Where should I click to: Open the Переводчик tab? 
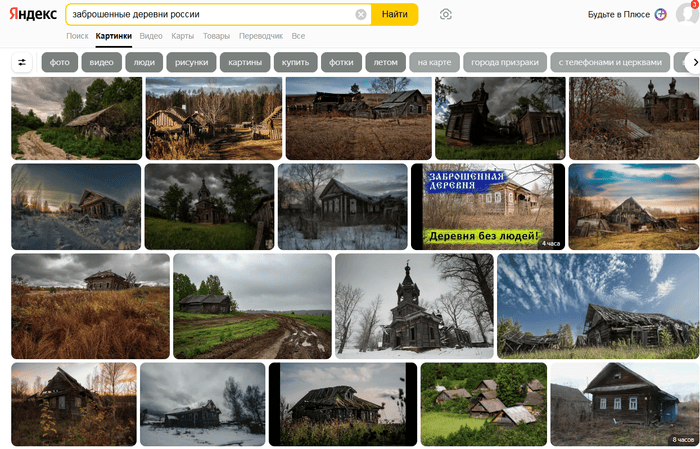(x=260, y=36)
